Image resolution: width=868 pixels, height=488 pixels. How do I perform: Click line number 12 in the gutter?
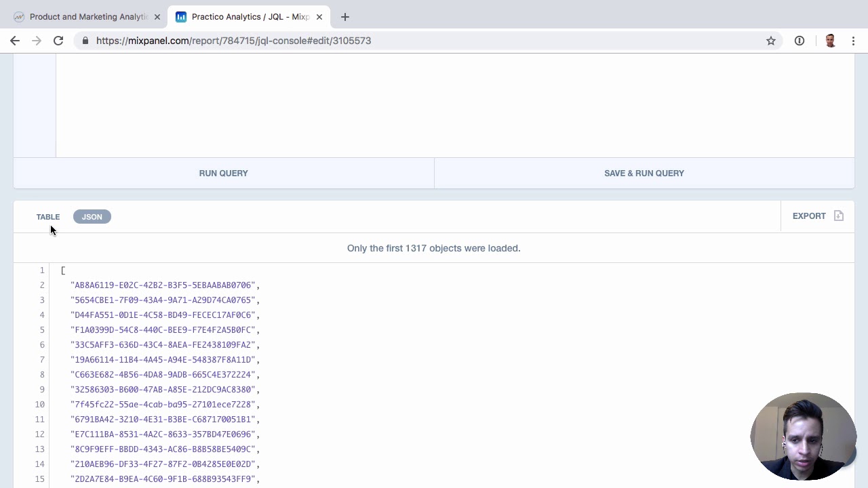pos(40,434)
